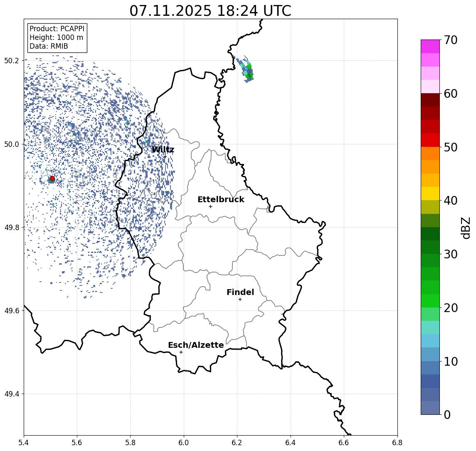Click the colorbar tick label 30
Image resolution: width=476 pixels, height=451 pixels.
coord(451,254)
